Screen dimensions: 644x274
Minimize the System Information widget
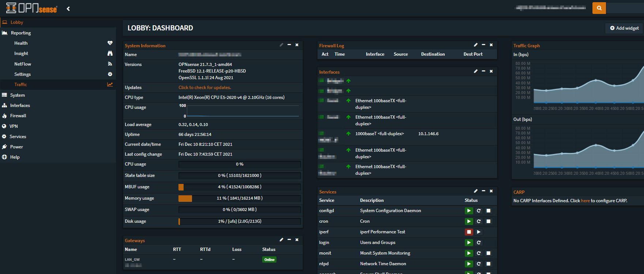(289, 45)
